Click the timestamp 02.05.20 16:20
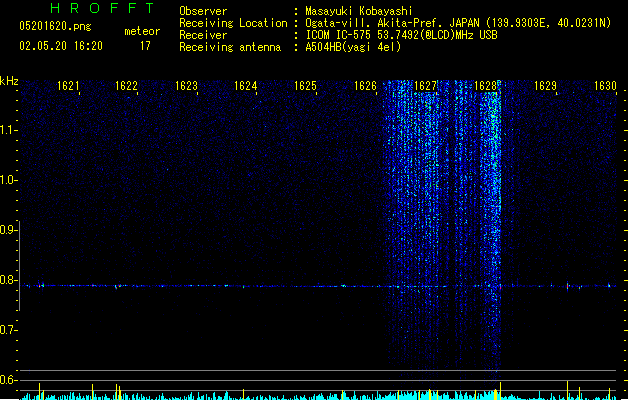Viewport: 629px width, 400px height. coord(61,46)
